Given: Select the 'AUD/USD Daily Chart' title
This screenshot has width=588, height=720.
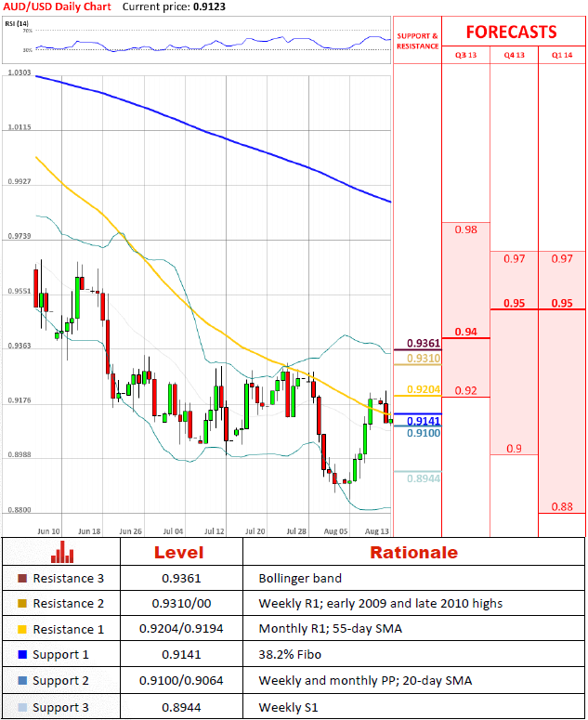Looking at the screenshot, I should pos(57,7).
